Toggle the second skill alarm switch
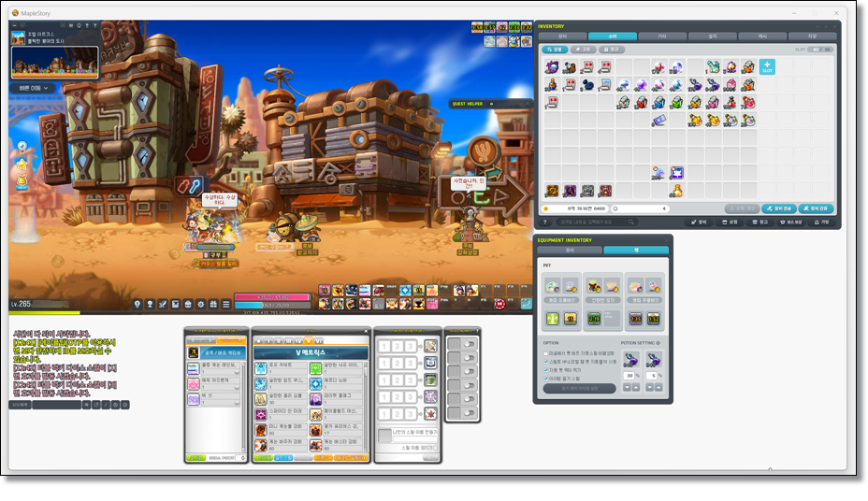The image size is (868, 501). click(470, 358)
